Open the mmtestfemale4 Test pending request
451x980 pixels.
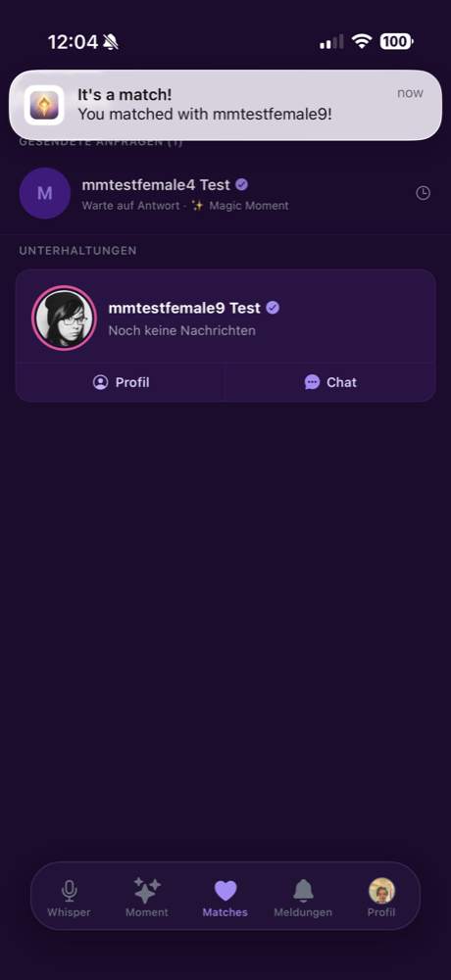click(225, 194)
